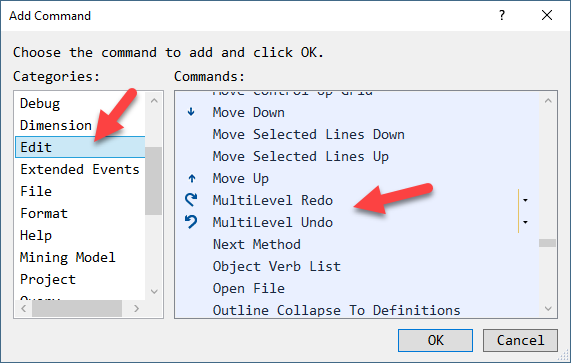Screen dimensions: 571x363
Task: Select the Mining Model category
Action: click(68, 257)
